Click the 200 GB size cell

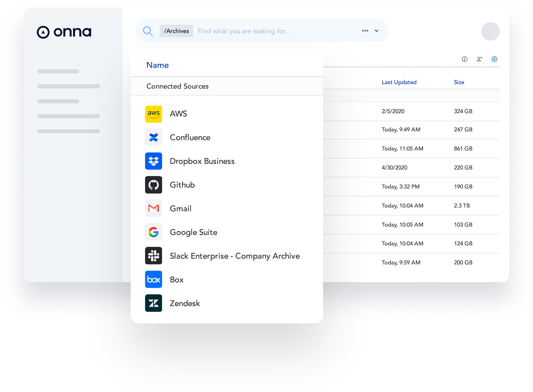(x=463, y=263)
